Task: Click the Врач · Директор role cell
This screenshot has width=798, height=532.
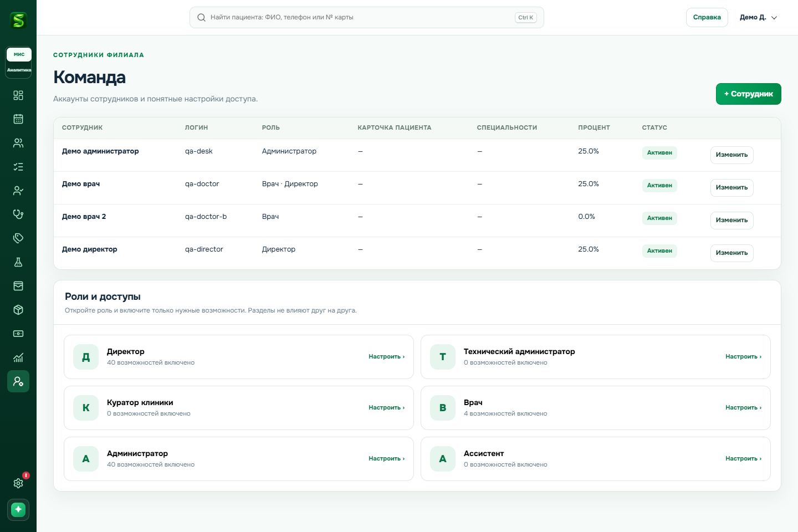Action: pos(290,184)
